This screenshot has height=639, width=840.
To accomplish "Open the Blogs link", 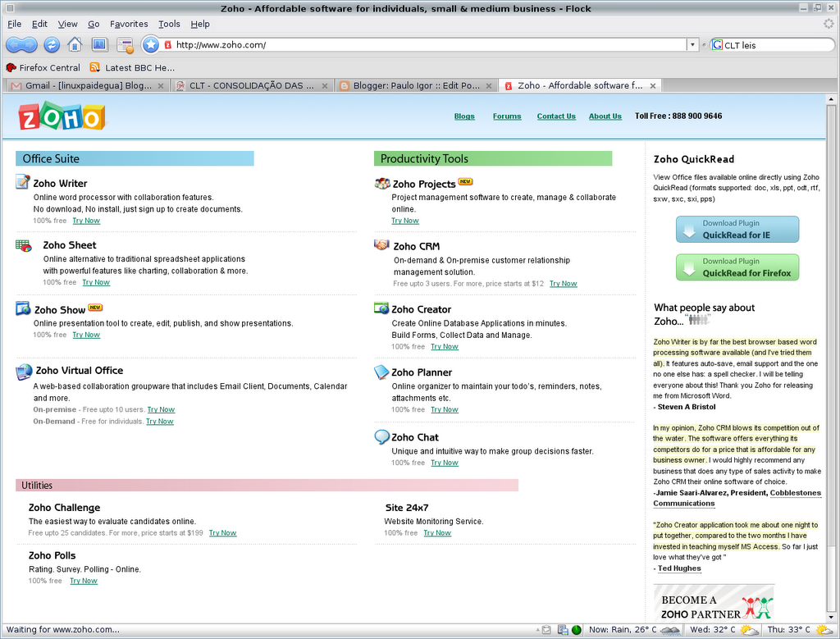I will (464, 116).
